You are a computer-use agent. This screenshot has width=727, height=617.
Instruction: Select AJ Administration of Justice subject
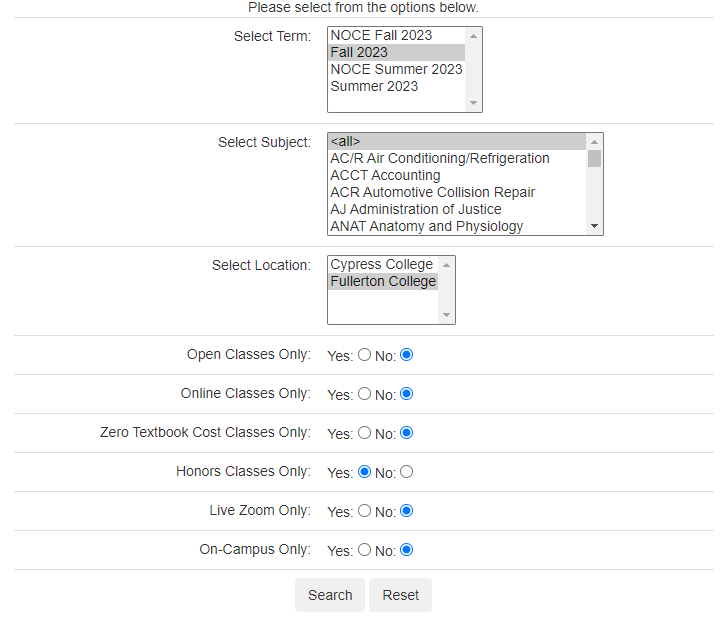(x=457, y=210)
